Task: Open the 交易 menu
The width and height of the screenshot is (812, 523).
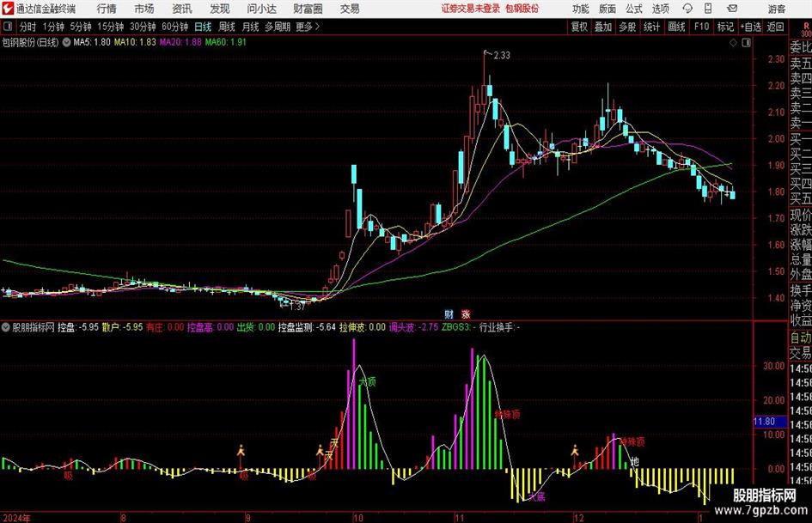Action: point(350,9)
